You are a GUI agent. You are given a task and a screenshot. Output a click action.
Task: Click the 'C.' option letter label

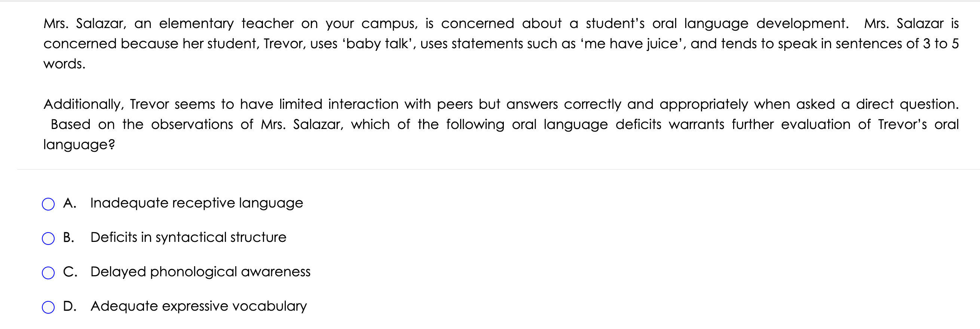(x=70, y=271)
